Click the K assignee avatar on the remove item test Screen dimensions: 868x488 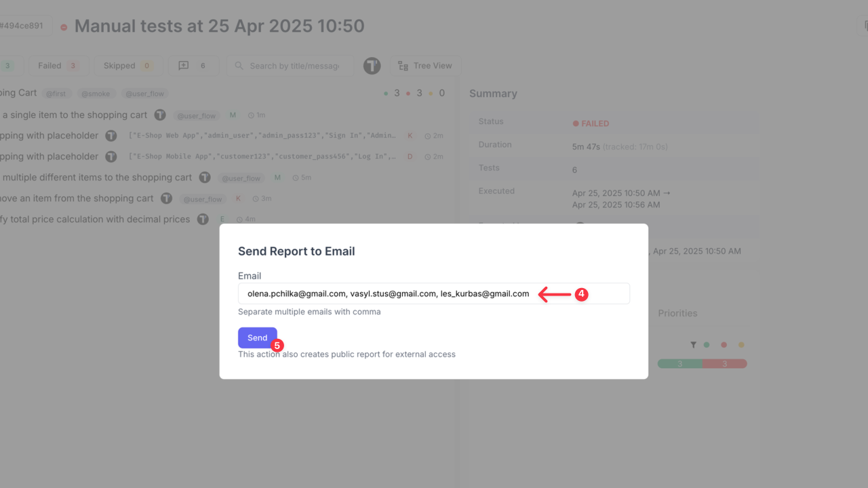pos(238,198)
